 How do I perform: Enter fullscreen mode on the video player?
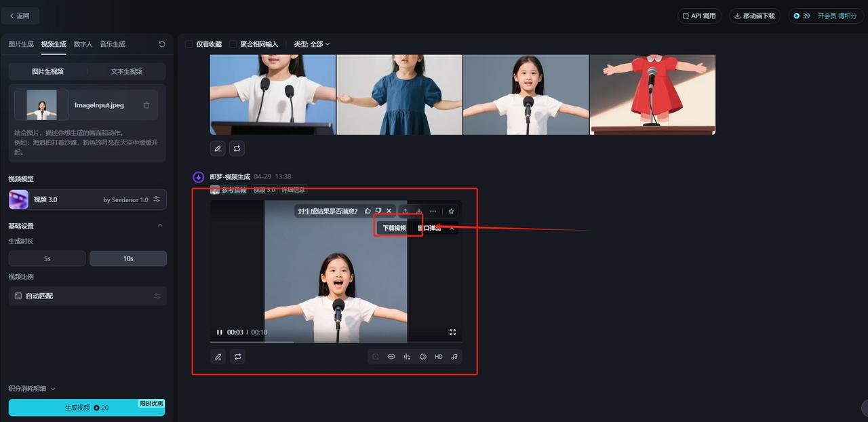(452, 332)
